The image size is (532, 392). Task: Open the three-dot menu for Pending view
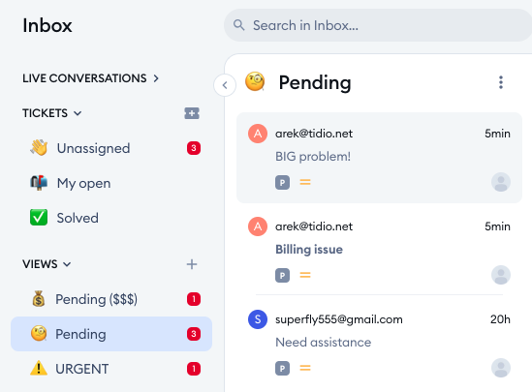[x=501, y=82]
